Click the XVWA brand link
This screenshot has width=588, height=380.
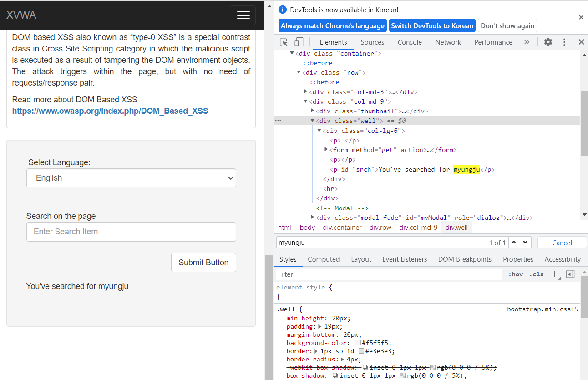click(x=21, y=15)
